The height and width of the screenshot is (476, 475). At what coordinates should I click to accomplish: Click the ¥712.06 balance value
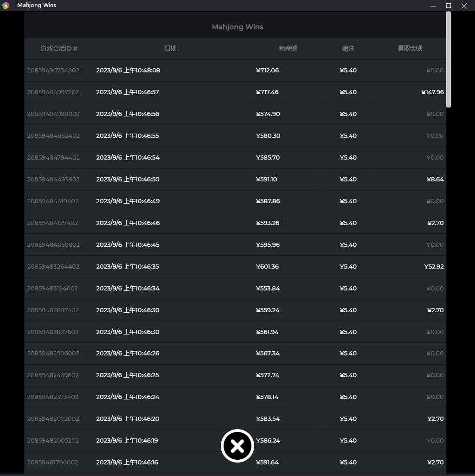(x=267, y=71)
